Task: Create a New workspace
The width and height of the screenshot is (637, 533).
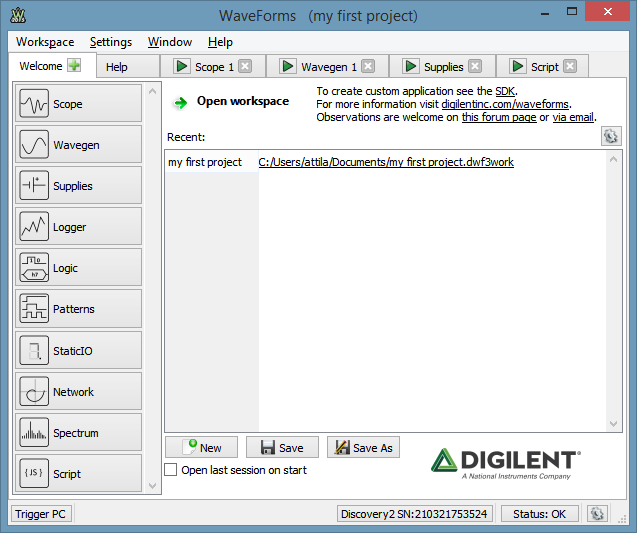Action: [x=202, y=447]
